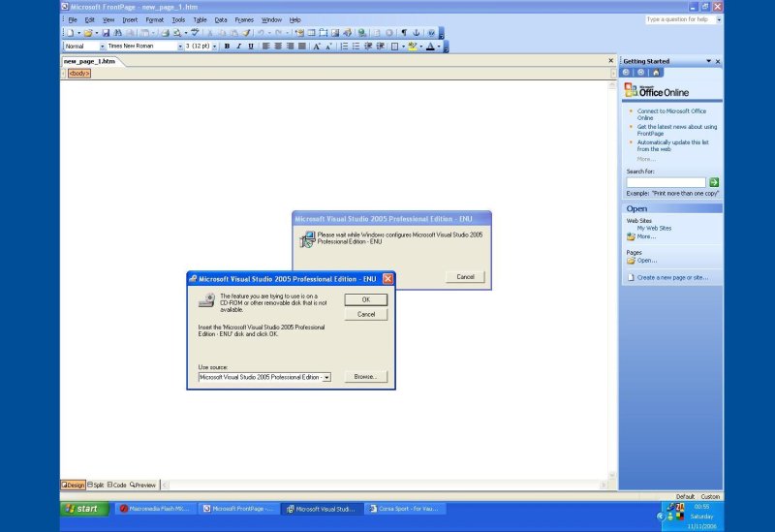Open the Frames menu

point(244,19)
